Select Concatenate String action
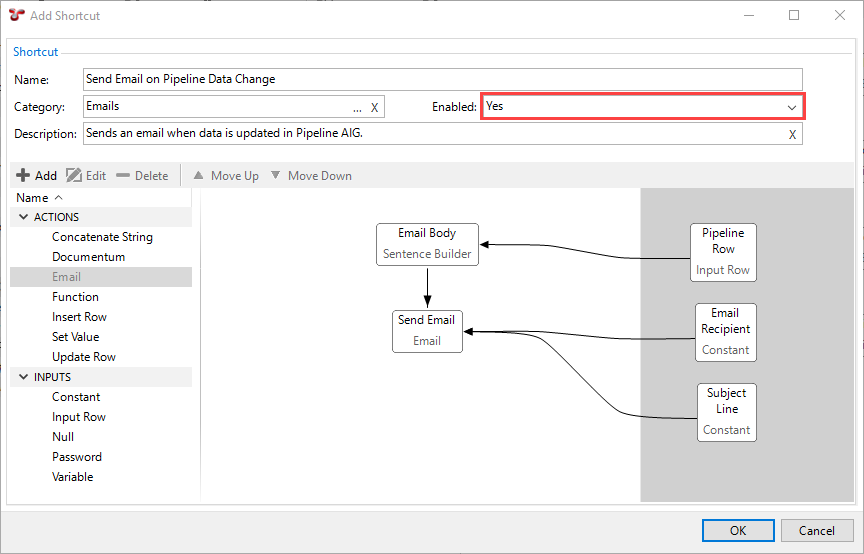The height and width of the screenshot is (554, 864). 102,237
